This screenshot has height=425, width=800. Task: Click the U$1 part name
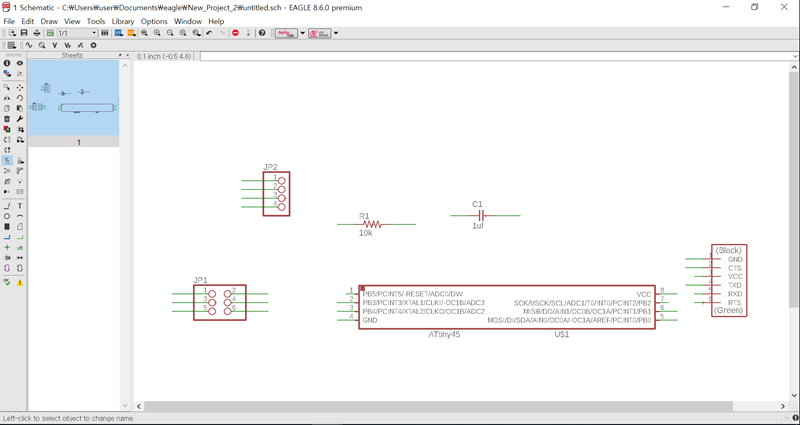point(562,335)
